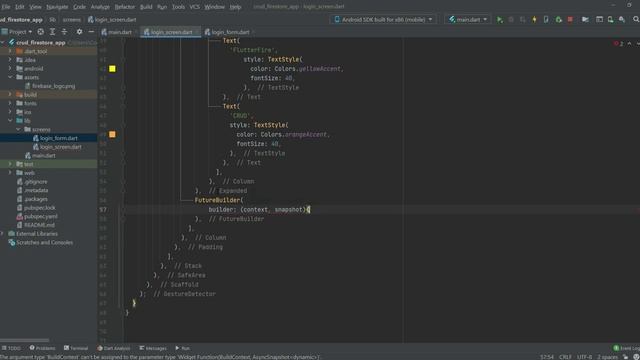Click the green Hot Restart icon
This screenshot has height=360, width=640.
[x=558, y=20]
